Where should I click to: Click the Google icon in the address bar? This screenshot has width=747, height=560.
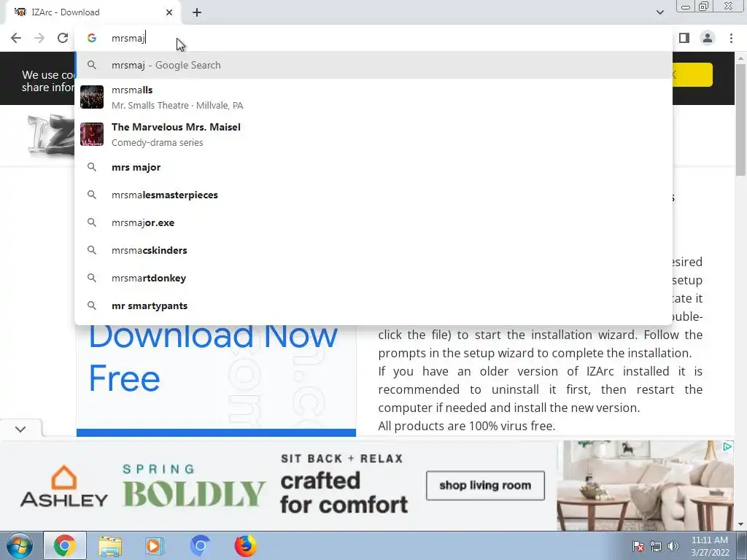pyautogui.click(x=92, y=38)
